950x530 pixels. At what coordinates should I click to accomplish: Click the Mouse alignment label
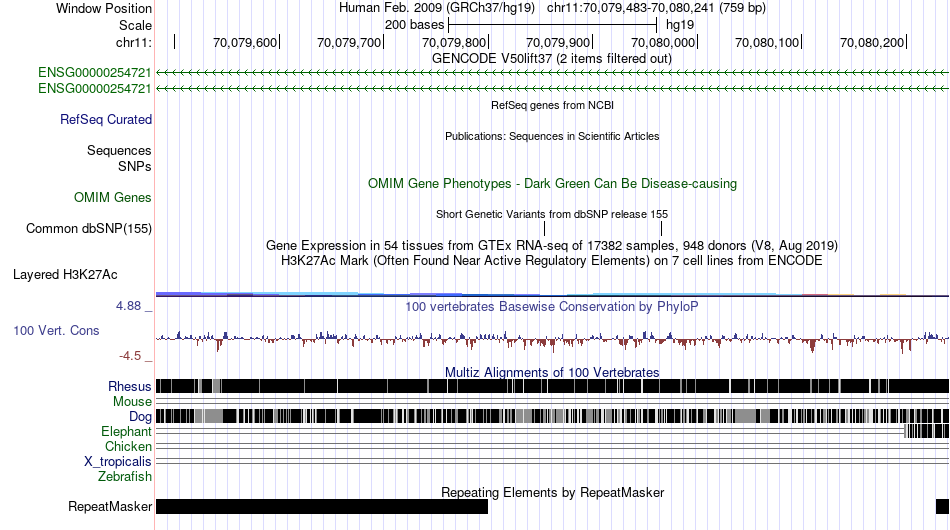click(x=132, y=402)
